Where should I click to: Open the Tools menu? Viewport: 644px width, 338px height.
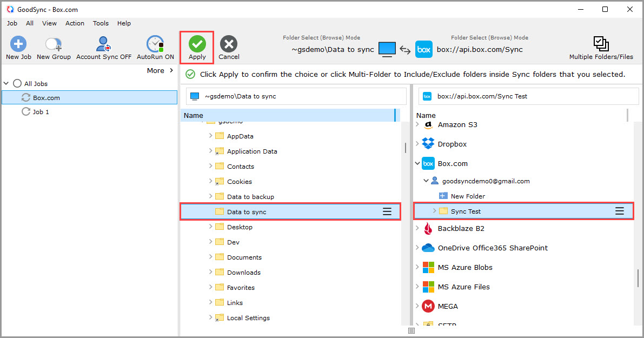101,23
